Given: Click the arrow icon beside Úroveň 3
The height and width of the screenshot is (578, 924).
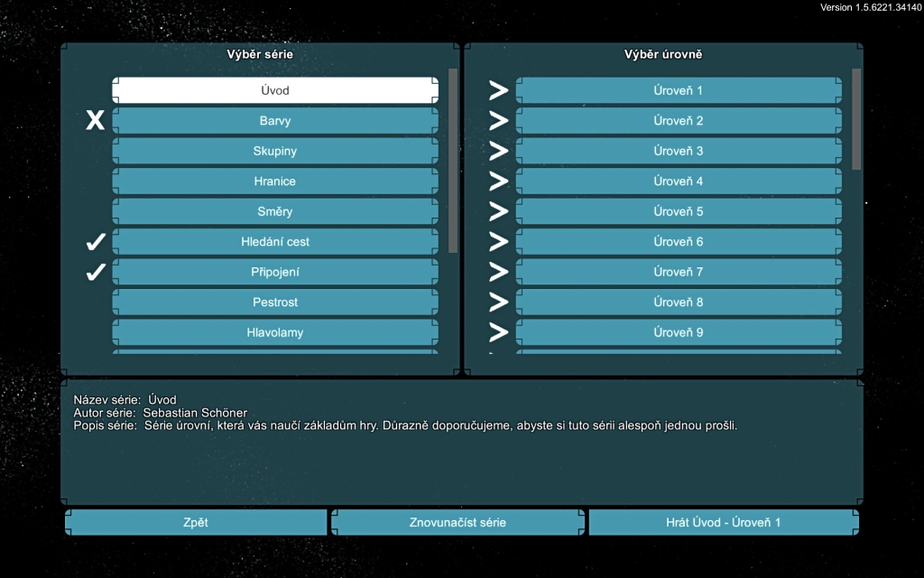Looking at the screenshot, I should (x=498, y=151).
